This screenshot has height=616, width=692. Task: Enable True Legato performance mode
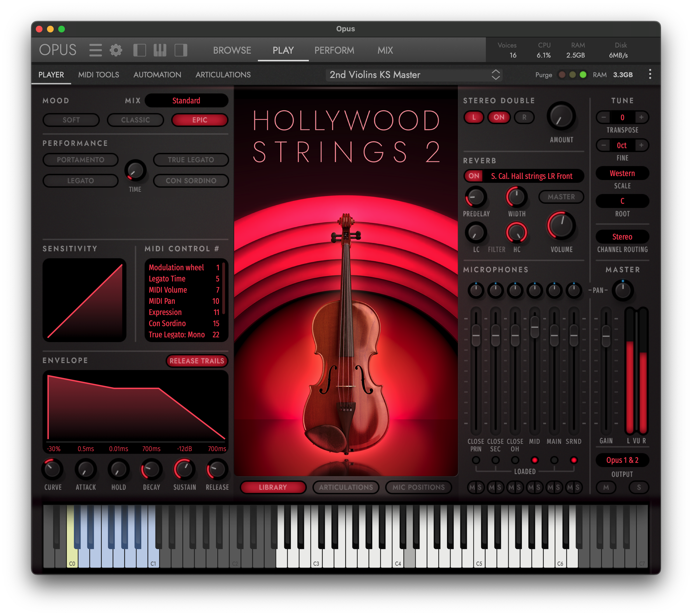pos(191,160)
